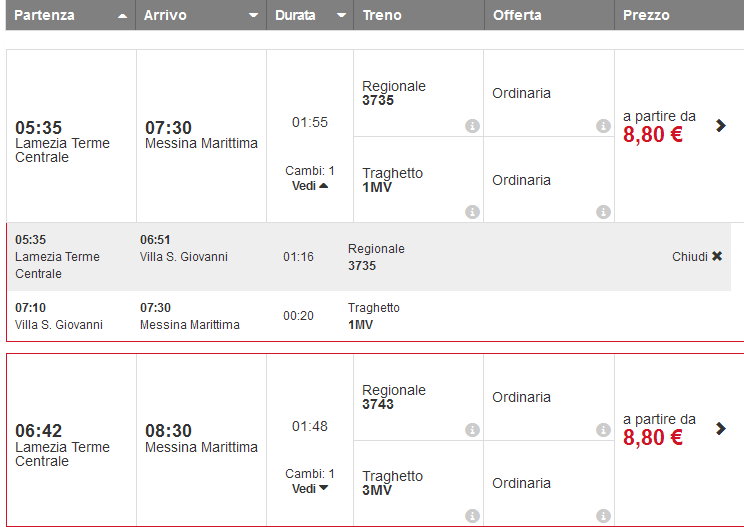Click Ordinaria offer info icon for Traghetto 1MV

point(603,212)
